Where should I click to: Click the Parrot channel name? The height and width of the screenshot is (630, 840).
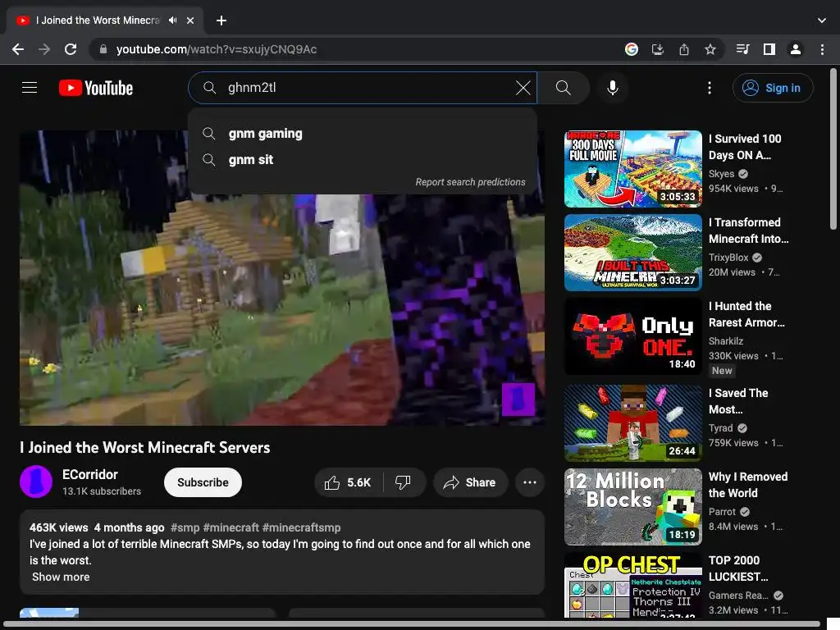722,512
